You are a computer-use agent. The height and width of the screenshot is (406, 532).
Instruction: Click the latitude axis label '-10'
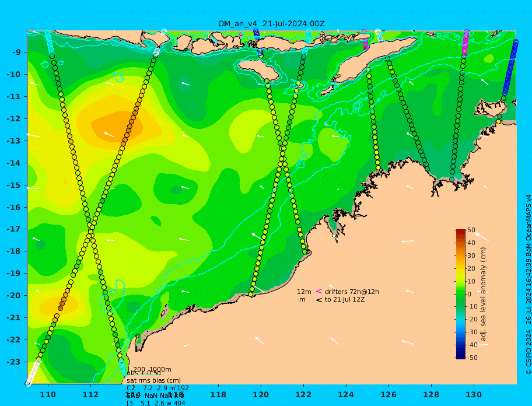14,75
